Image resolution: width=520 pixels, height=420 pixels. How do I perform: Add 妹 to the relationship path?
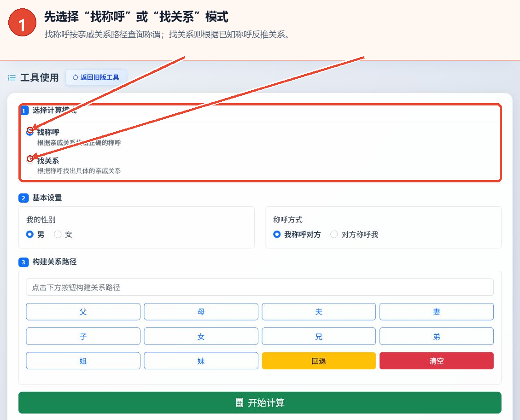point(201,361)
